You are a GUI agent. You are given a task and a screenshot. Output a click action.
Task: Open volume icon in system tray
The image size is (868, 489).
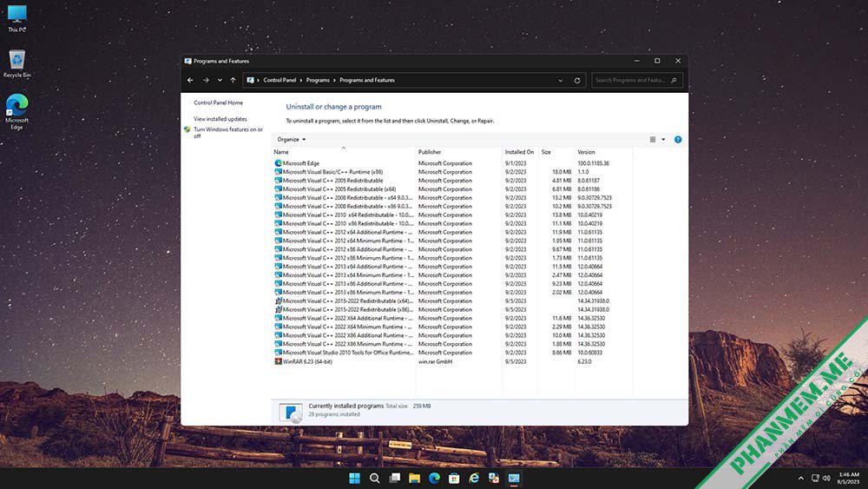tap(826, 478)
